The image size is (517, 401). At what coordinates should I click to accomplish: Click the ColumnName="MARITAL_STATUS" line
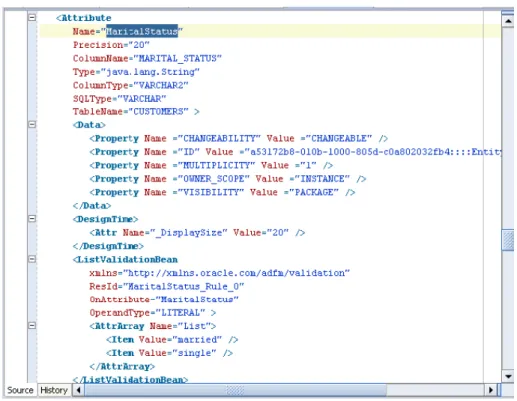[147, 58]
